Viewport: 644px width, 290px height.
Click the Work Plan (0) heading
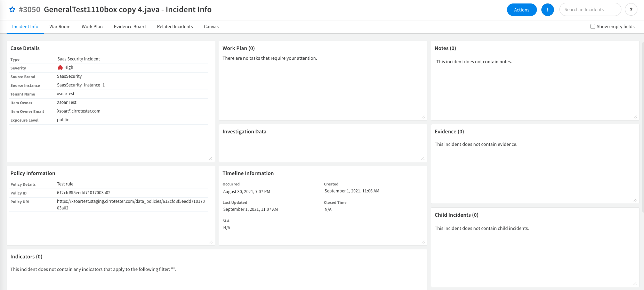tap(239, 48)
